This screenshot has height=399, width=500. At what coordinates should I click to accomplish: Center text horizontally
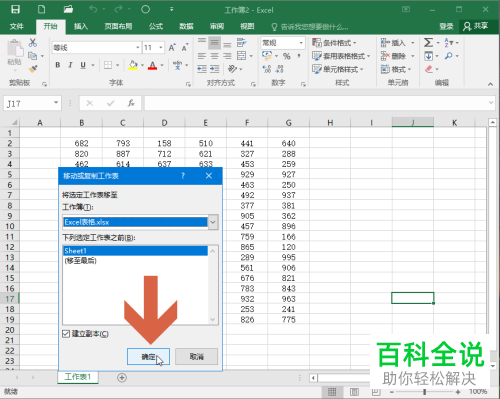click(214, 56)
